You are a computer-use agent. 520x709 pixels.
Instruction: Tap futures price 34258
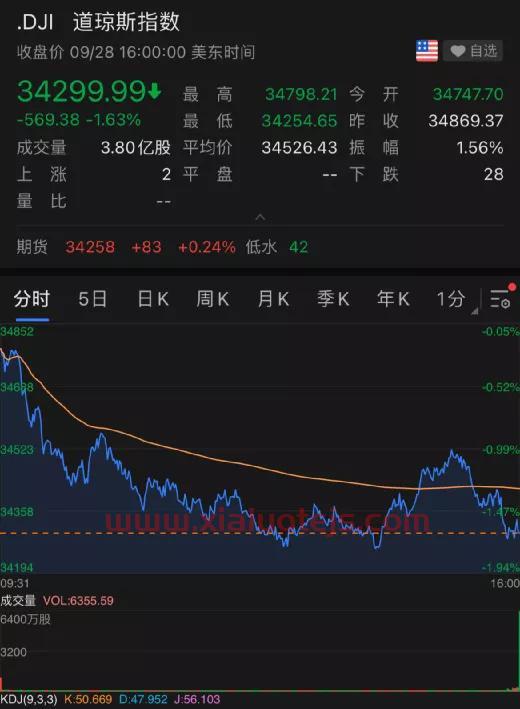[90, 247]
